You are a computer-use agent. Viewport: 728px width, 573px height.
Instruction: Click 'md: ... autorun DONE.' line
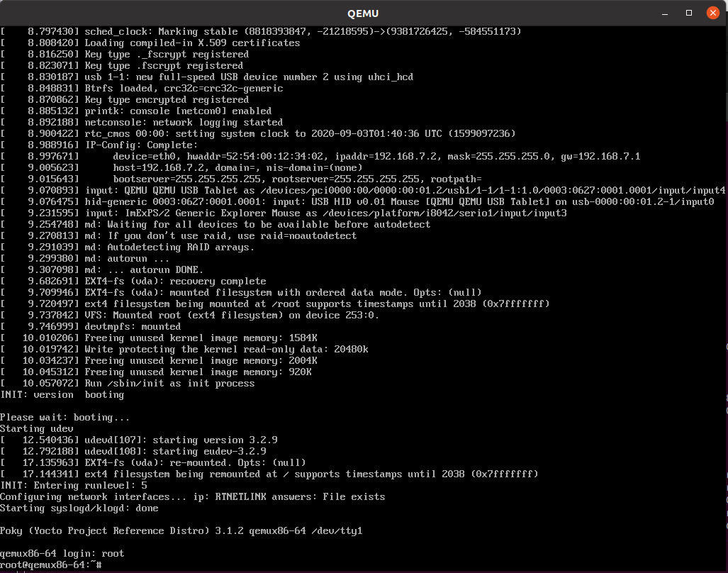tap(101, 269)
